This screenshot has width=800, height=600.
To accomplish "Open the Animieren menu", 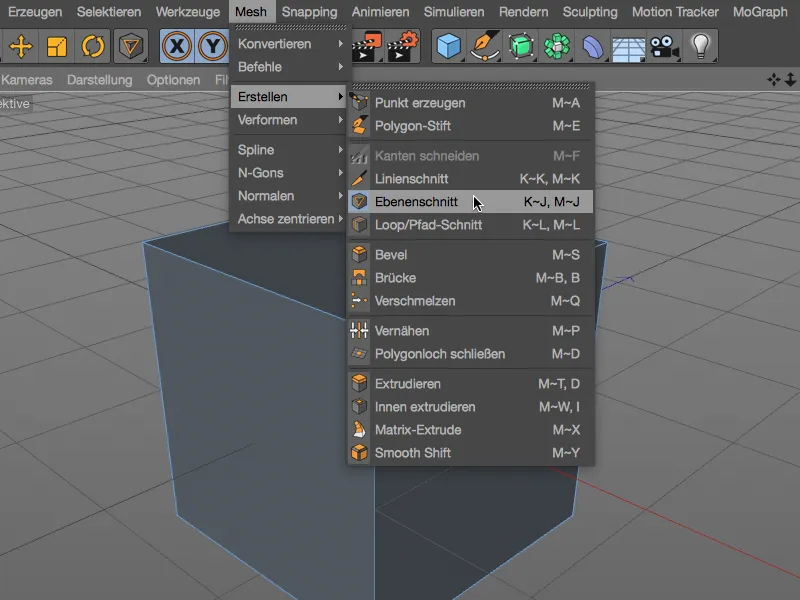I will coord(381,12).
